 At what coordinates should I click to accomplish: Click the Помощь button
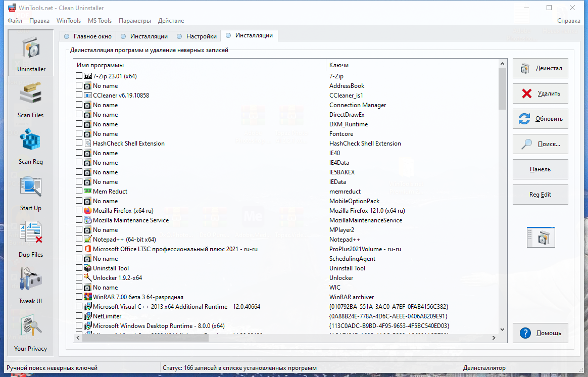[541, 333]
